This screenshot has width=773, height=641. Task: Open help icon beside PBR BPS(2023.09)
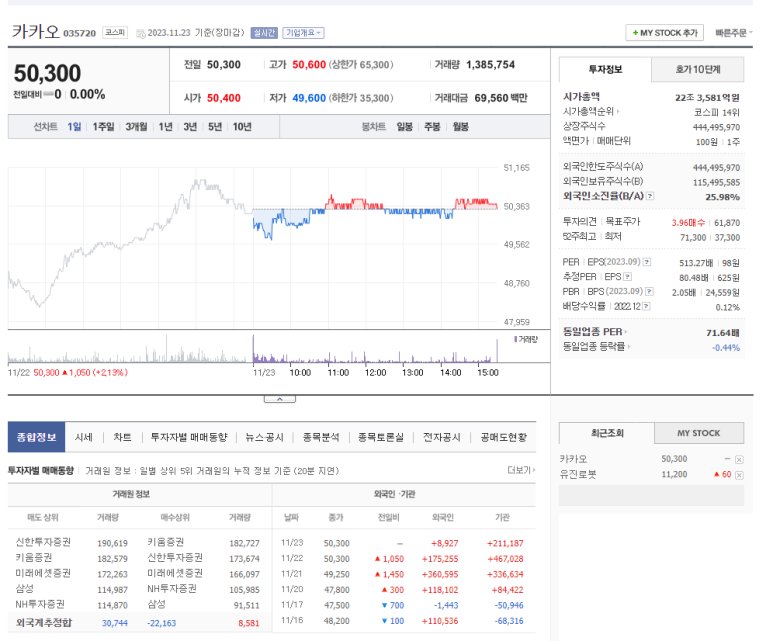pos(649,291)
